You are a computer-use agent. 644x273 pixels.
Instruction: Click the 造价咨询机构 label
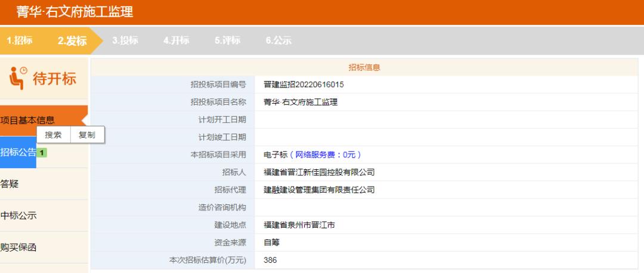[x=222, y=207]
